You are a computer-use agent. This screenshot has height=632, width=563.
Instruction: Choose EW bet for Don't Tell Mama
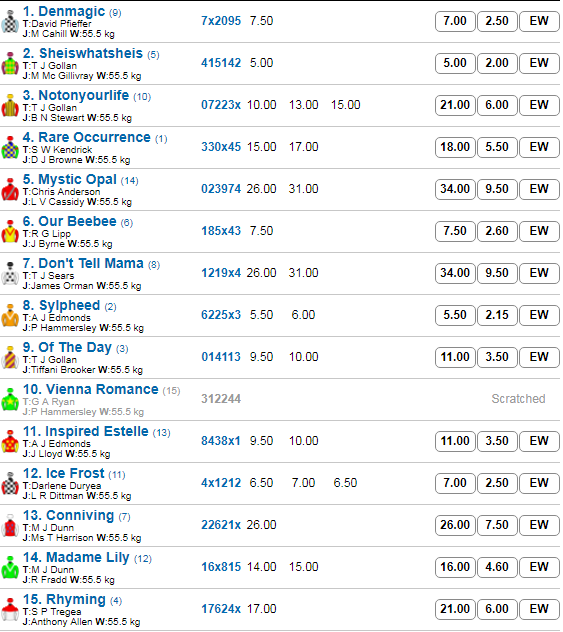(539, 273)
